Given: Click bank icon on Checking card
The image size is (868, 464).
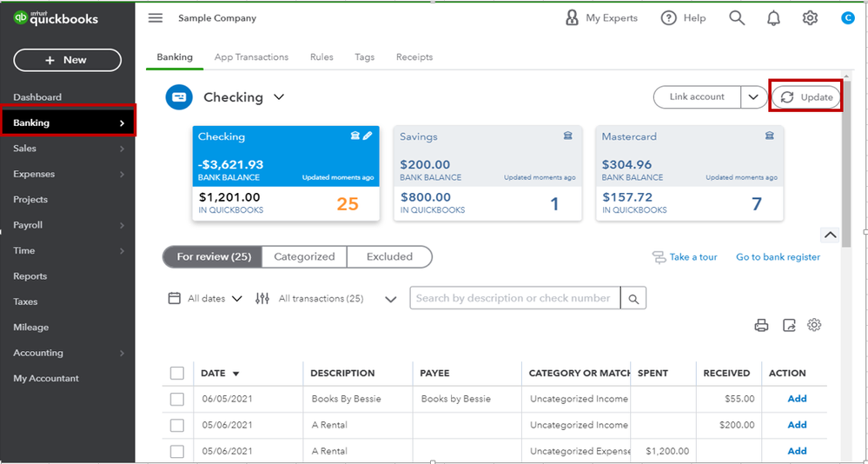Looking at the screenshot, I should pyautogui.click(x=355, y=136).
